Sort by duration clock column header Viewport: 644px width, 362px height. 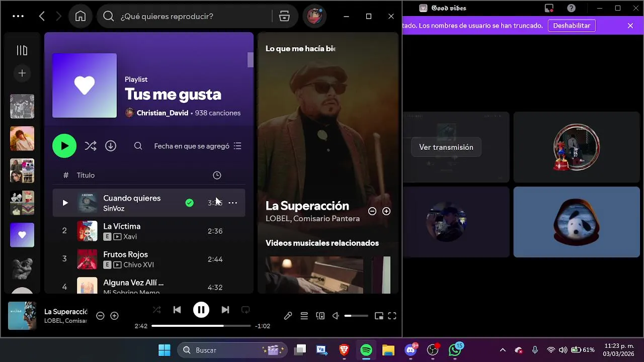pyautogui.click(x=217, y=175)
